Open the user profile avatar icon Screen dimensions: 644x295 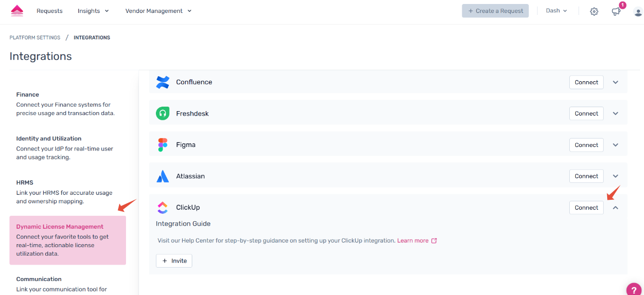[638, 11]
